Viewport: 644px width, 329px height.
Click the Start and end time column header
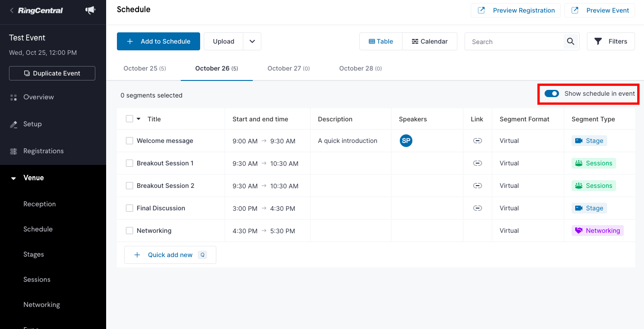[260, 119]
